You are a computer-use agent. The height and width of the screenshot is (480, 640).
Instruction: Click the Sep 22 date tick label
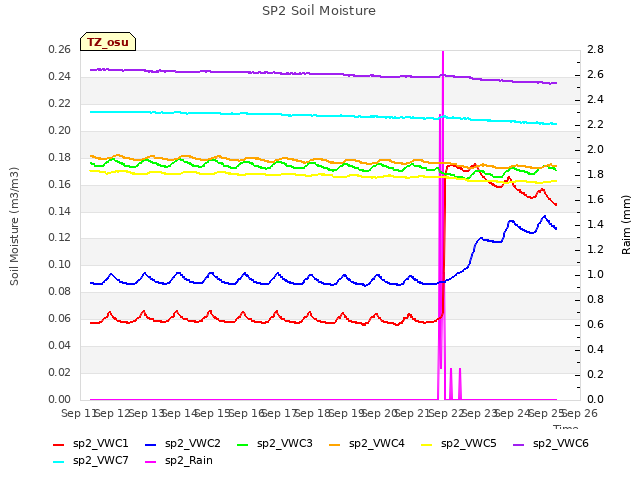tap(446, 413)
